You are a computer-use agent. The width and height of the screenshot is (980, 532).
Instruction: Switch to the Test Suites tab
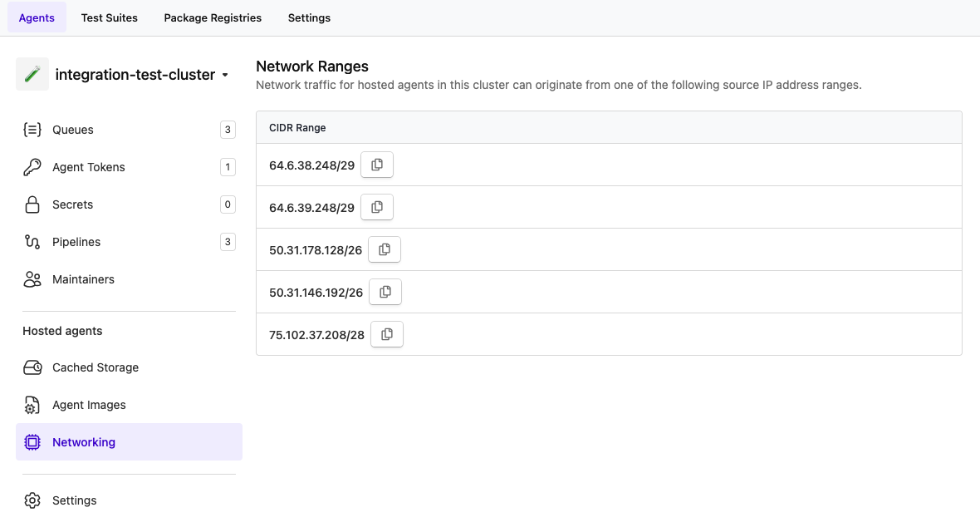[x=109, y=17]
